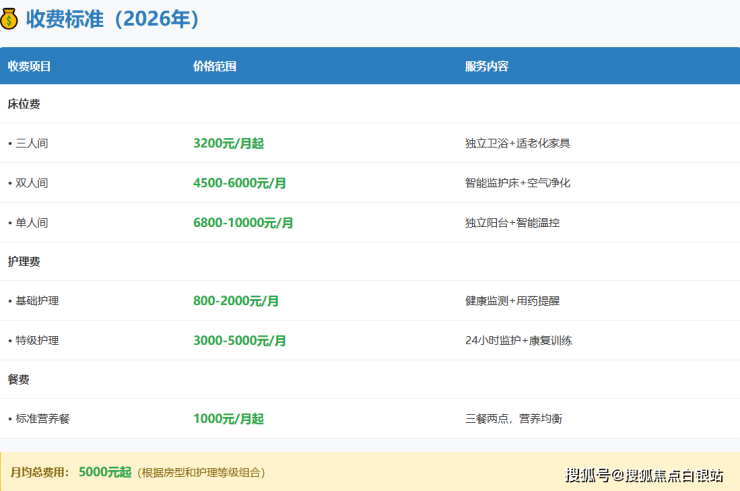Select the 收费项目 column header
This screenshot has height=491, width=740.
pyautogui.click(x=29, y=66)
